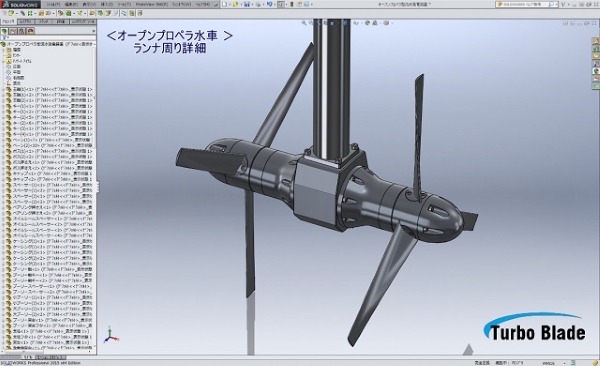600x366 pixels.
Task: Click the rebuild traffic light icon
Action: pyautogui.click(x=292, y=4)
